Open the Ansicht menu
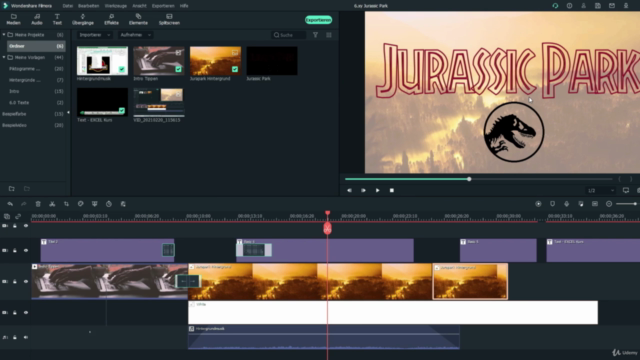This screenshot has height=360, width=640. point(139,6)
